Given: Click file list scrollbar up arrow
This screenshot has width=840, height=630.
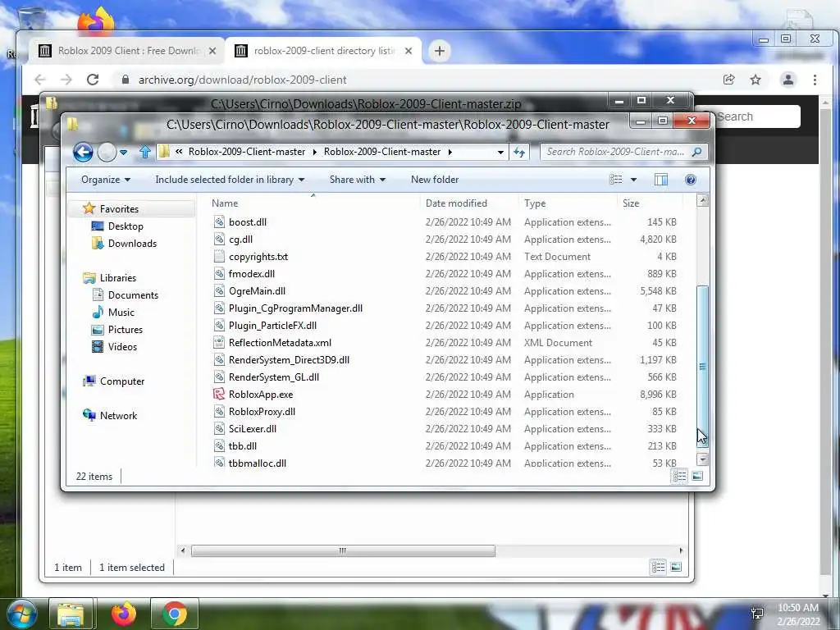Looking at the screenshot, I should click(x=703, y=201).
